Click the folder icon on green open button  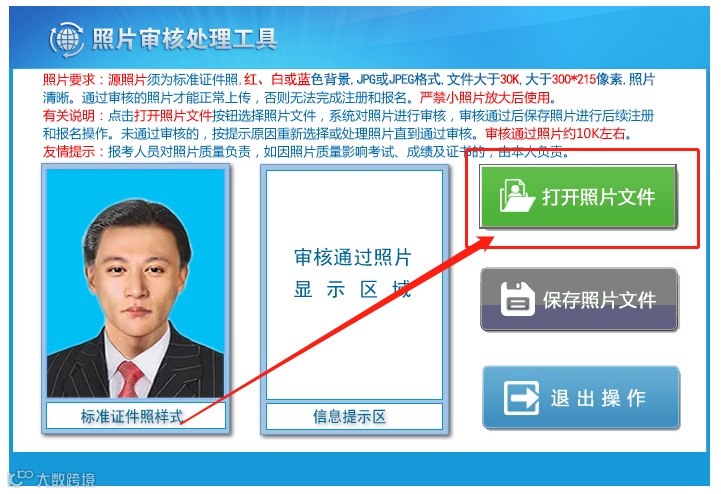coord(517,195)
